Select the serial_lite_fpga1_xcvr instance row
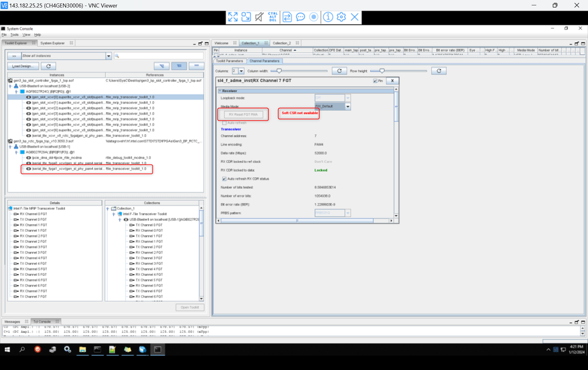 (x=87, y=169)
